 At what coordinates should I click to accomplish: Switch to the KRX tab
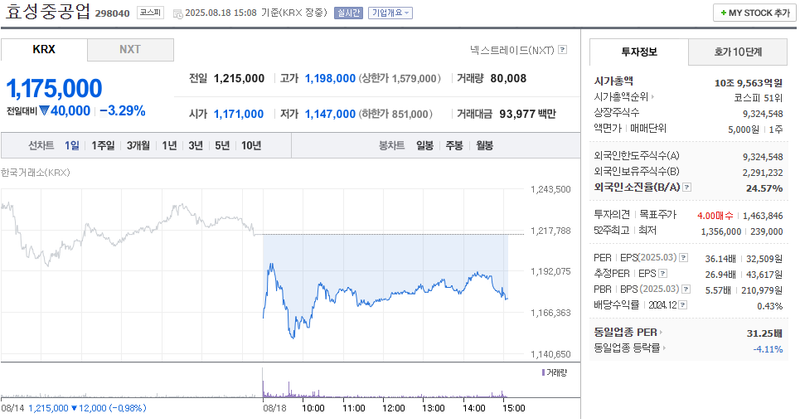point(44,50)
